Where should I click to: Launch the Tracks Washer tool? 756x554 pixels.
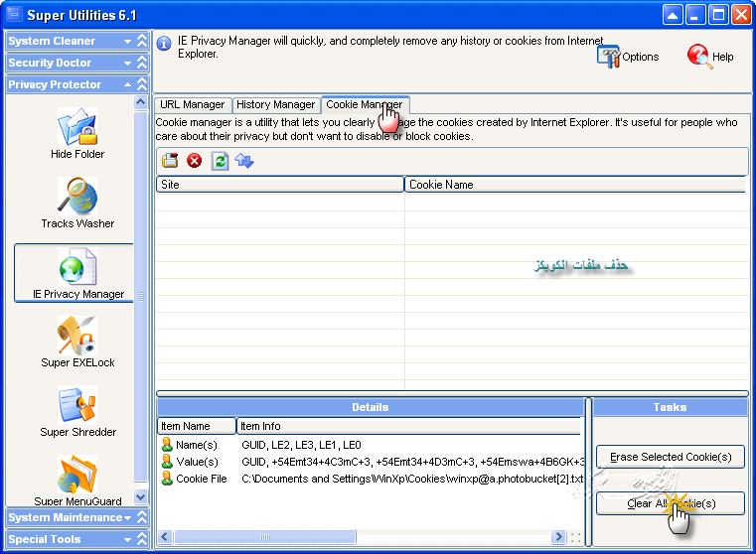point(77,196)
